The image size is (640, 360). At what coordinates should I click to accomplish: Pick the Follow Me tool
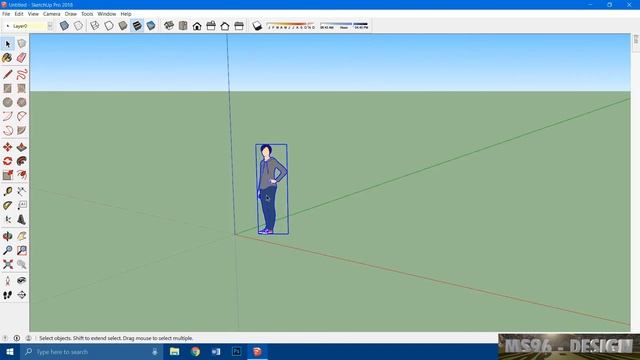click(22, 161)
